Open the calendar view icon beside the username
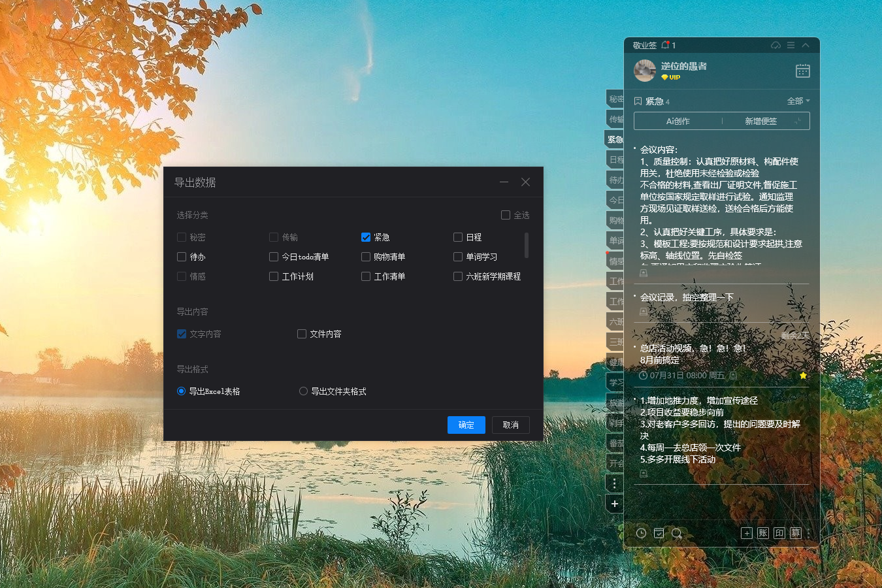 [x=803, y=71]
